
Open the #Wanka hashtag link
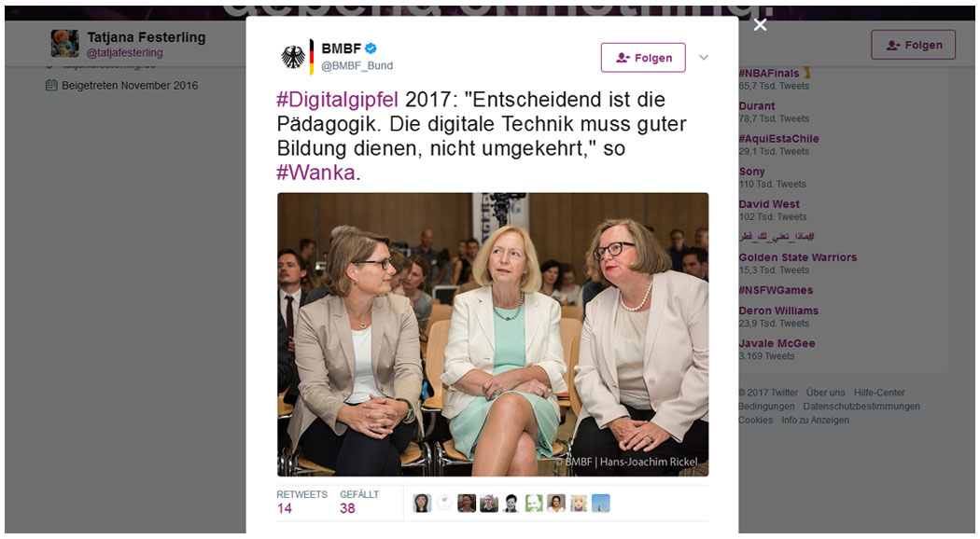[315, 173]
